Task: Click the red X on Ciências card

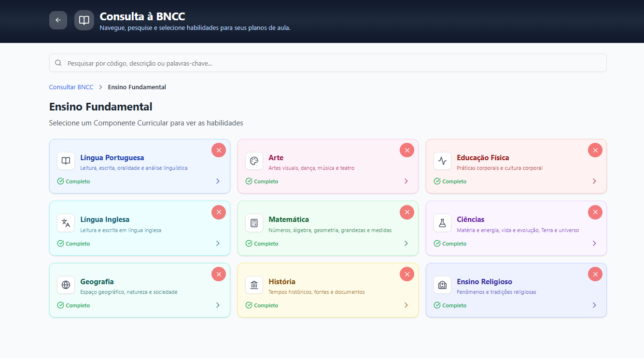Action: coord(595,212)
